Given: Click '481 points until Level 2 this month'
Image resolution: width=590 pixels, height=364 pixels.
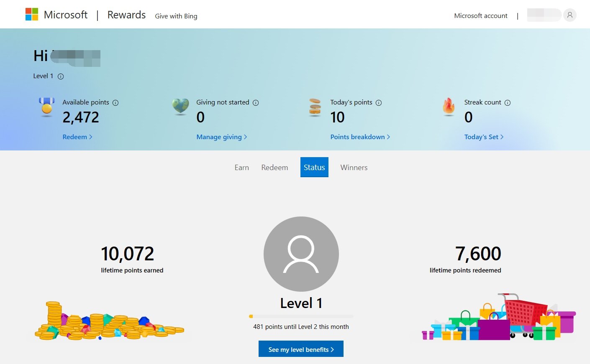Looking at the screenshot, I should coord(301,327).
